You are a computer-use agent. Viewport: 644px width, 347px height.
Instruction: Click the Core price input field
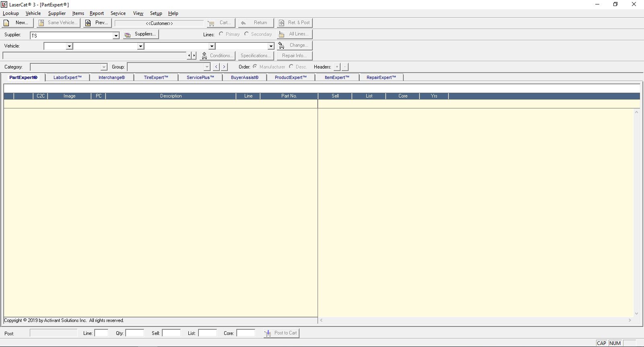click(246, 333)
